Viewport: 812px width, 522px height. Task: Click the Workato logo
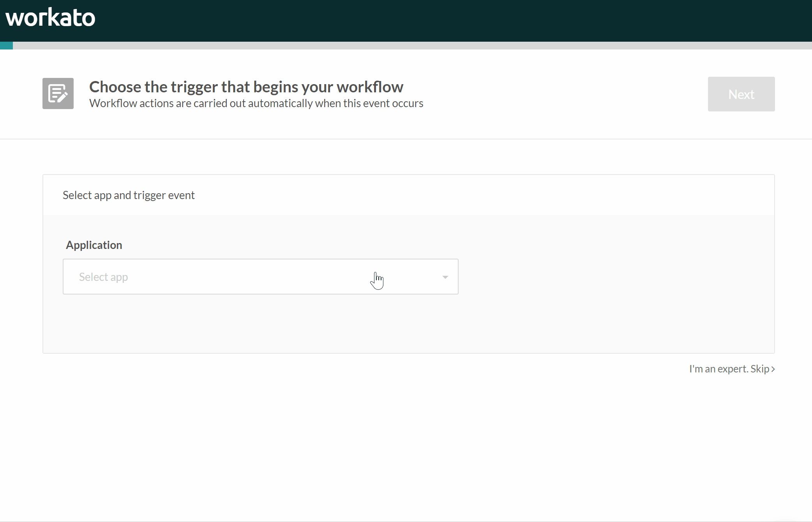pyautogui.click(x=50, y=18)
